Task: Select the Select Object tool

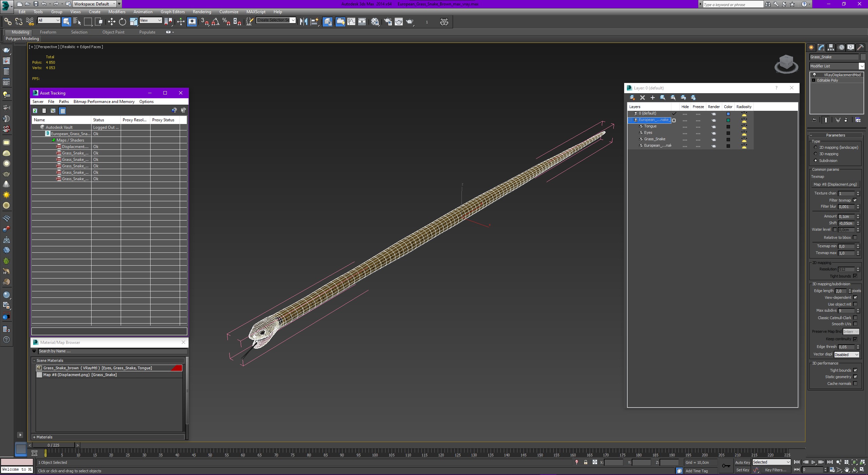Action: 66,22
